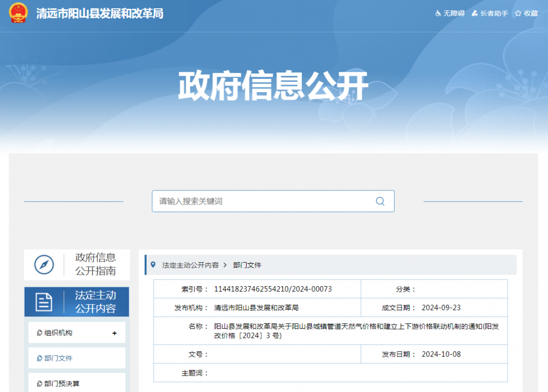The height and width of the screenshot is (392, 548).
Task: Click the national emblem icon in header
Action: 18,13
